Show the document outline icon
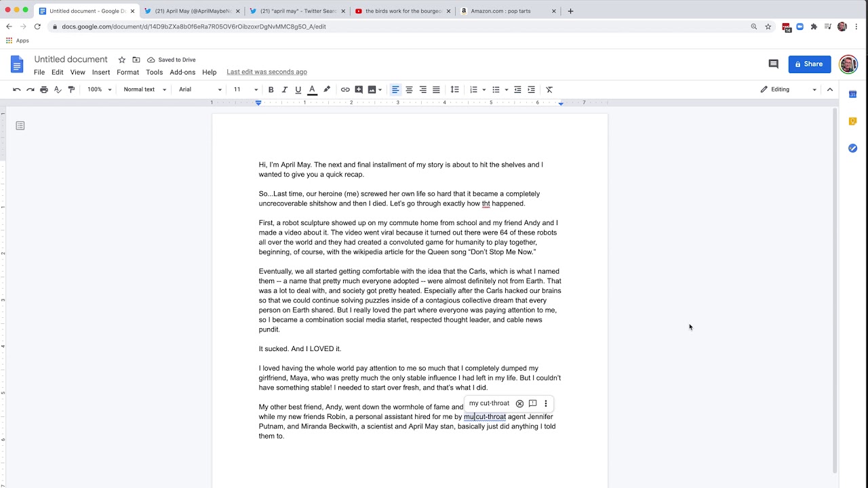Screen dimensions: 868x488 click(20, 125)
